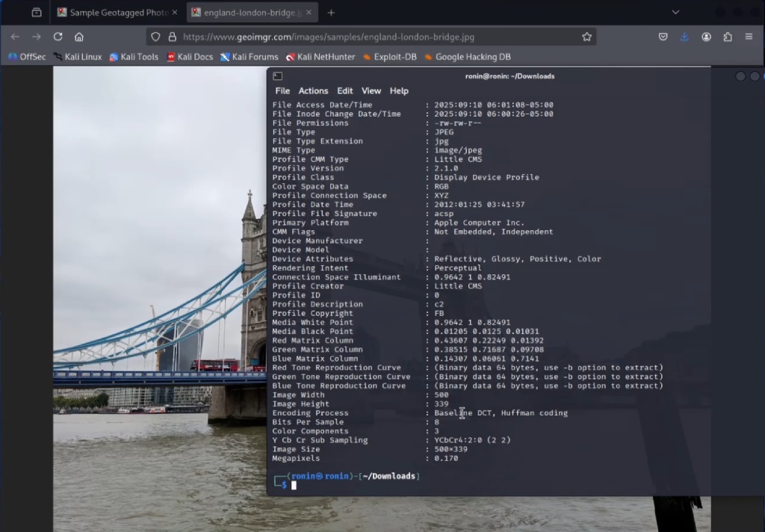The image size is (765, 532).
Task: Click the Save to Pocket icon
Action: tap(663, 37)
